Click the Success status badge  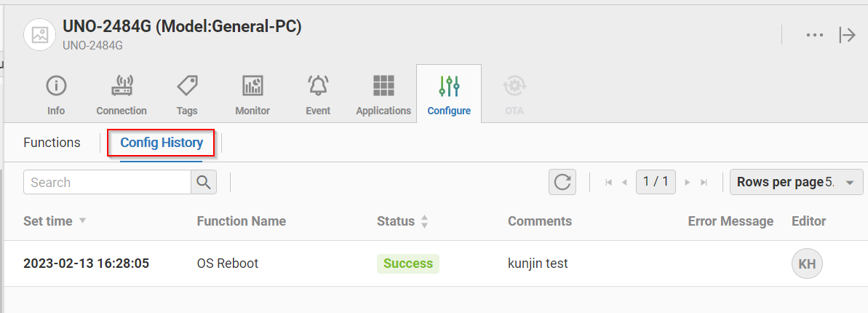[x=408, y=264]
